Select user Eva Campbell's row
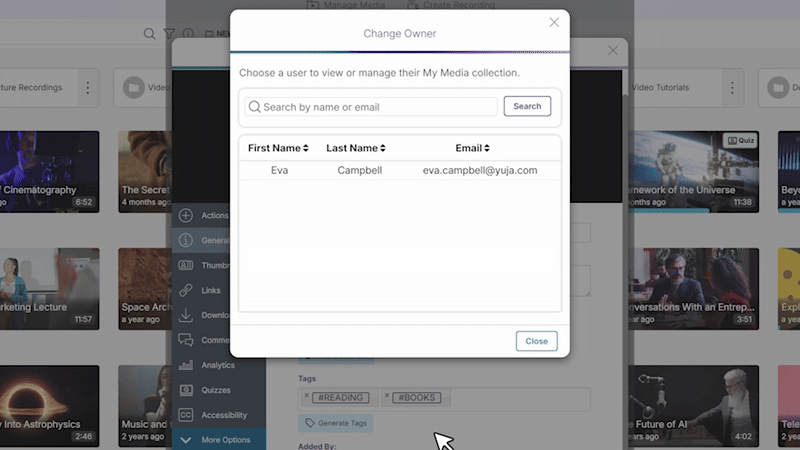Viewport: 800px width, 450px height. pyautogui.click(x=400, y=170)
